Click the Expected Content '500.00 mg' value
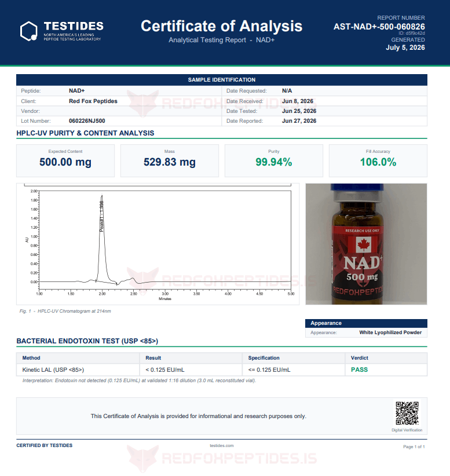 tap(65, 162)
